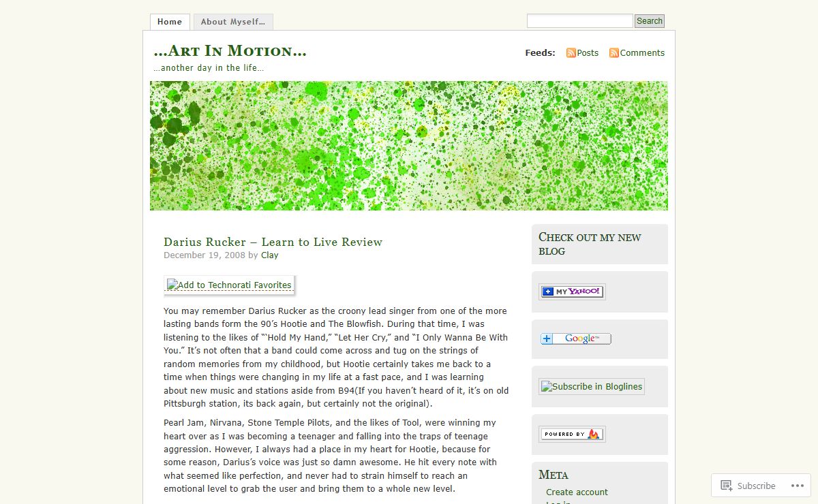Viewport: 818px width, 504px height.
Task: Click the Add to My Yahoo badge
Action: (572, 292)
